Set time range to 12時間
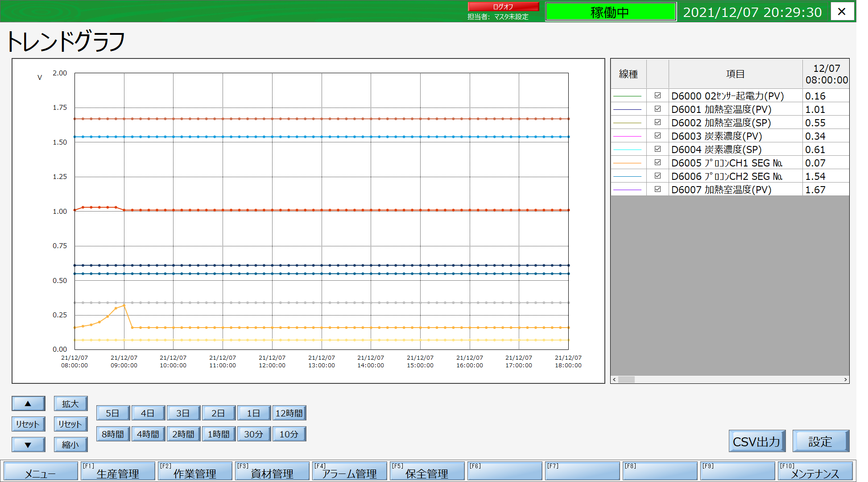 click(x=289, y=413)
